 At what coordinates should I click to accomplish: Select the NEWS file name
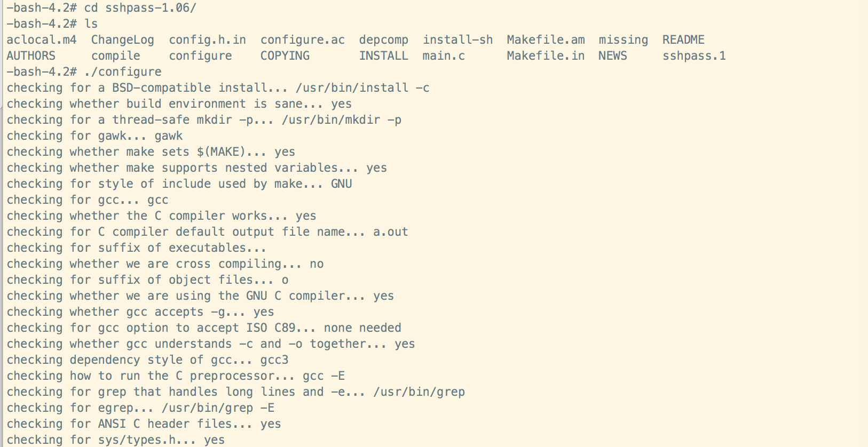click(613, 56)
